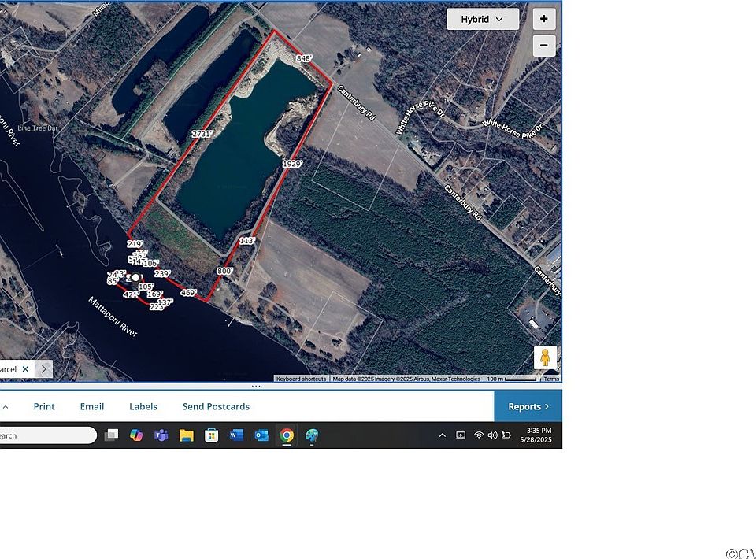Open Google Chrome from the taskbar
The height and width of the screenshot is (559, 756).
287,435
